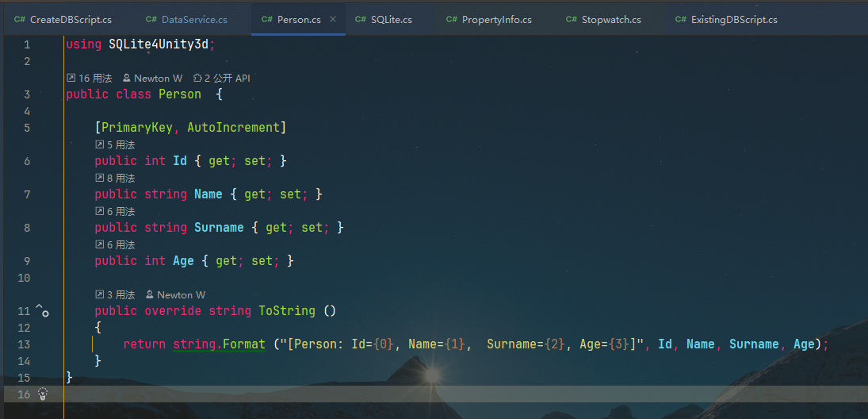Show 5 usages of the Id property
This screenshot has height=419, width=868.
click(x=115, y=144)
